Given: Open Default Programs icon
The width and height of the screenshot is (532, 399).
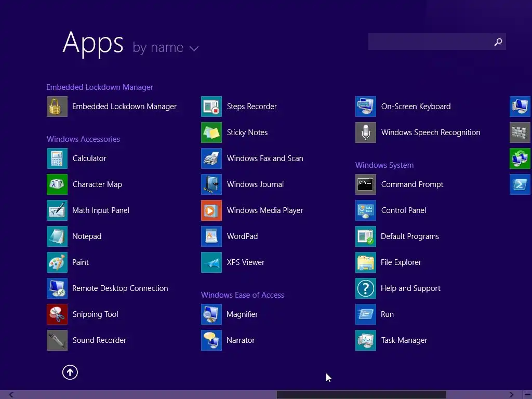Looking at the screenshot, I should click(366, 236).
